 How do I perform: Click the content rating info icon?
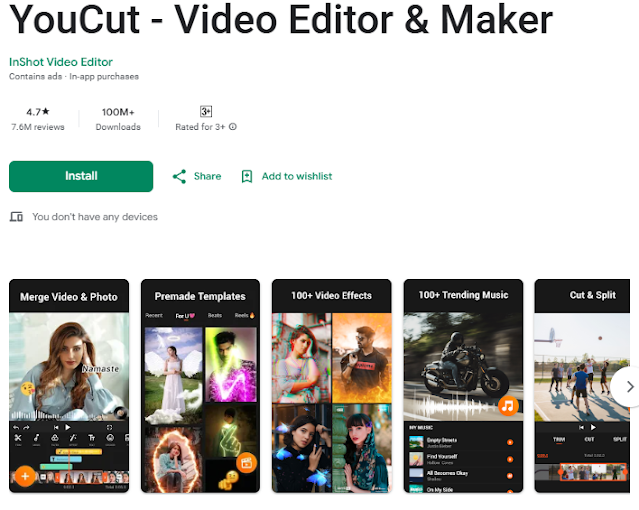233,127
